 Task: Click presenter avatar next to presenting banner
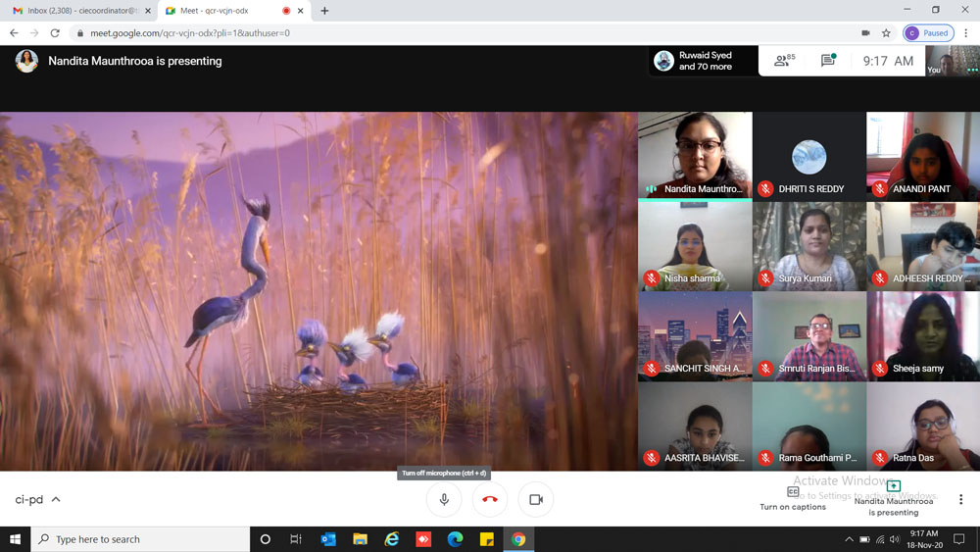[26, 61]
